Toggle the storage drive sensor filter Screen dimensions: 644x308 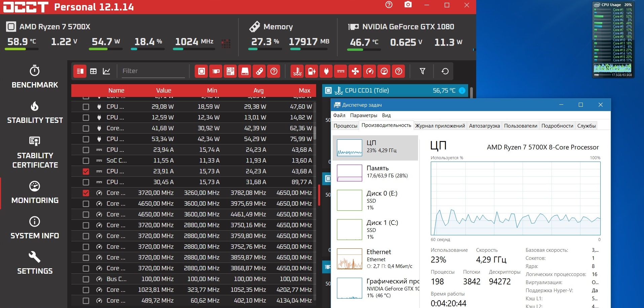point(245,71)
